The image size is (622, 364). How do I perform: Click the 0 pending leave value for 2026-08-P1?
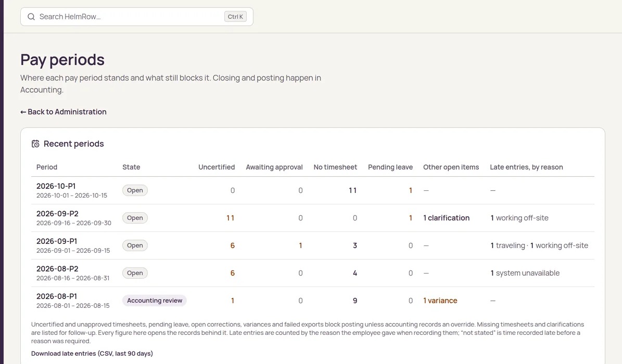click(411, 301)
